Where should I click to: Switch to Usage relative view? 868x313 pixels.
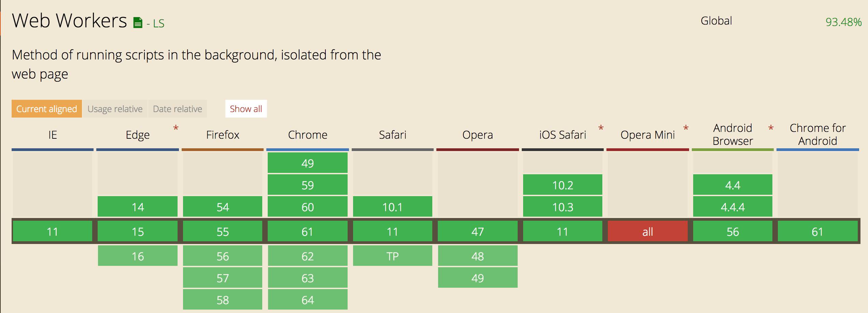point(115,109)
